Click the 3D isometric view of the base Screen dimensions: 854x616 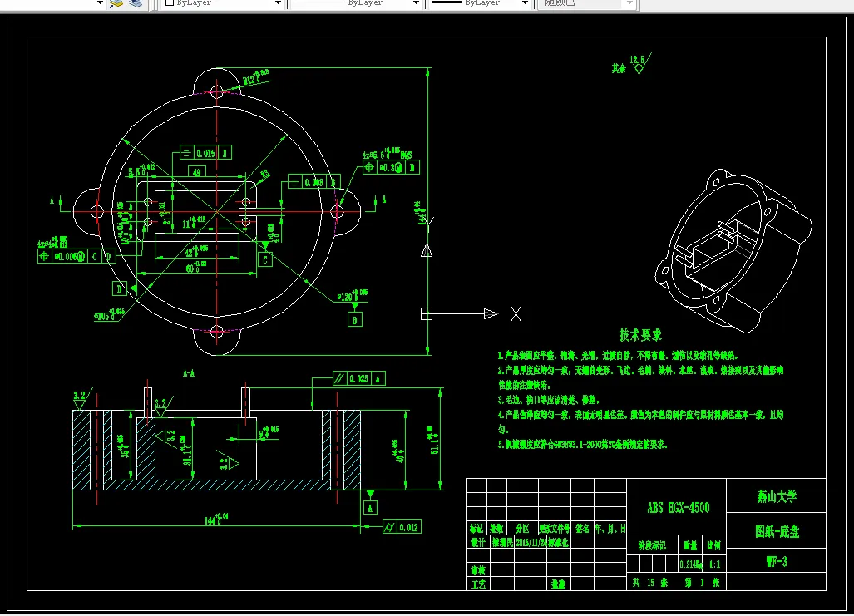[x=733, y=250]
